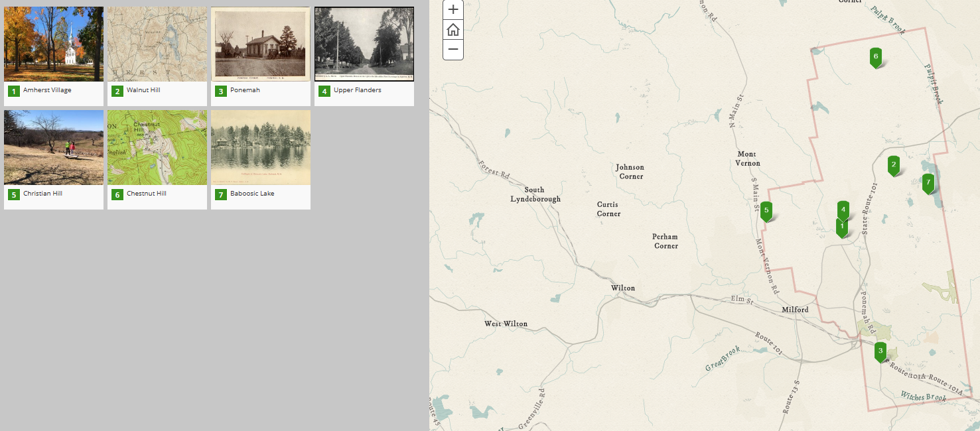The width and height of the screenshot is (980, 431).
Task: Click the Amherst Village caption
Action: pos(47,90)
